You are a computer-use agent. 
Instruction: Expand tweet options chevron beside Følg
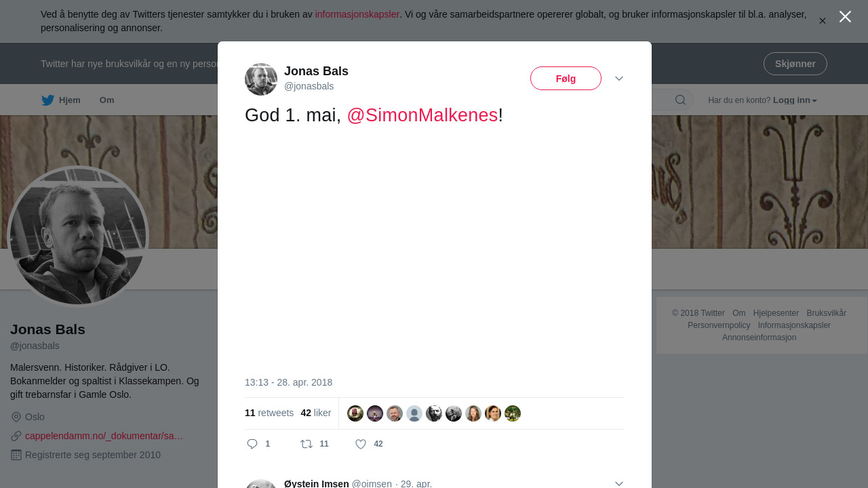[619, 79]
